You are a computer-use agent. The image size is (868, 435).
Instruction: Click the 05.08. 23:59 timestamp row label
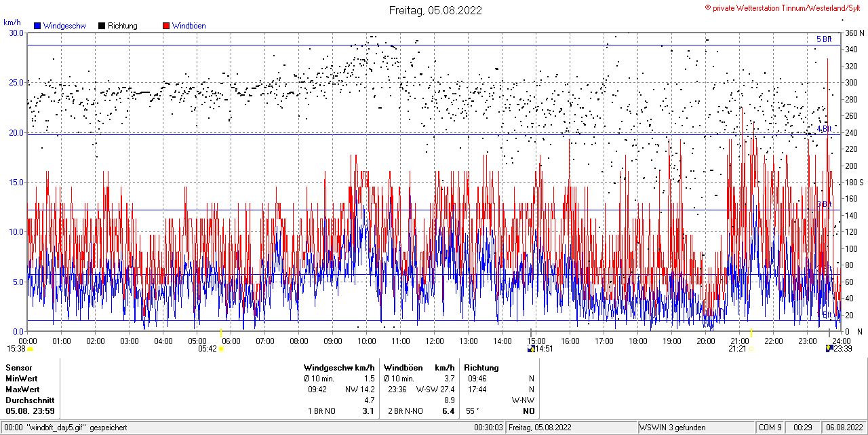pyautogui.click(x=31, y=411)
